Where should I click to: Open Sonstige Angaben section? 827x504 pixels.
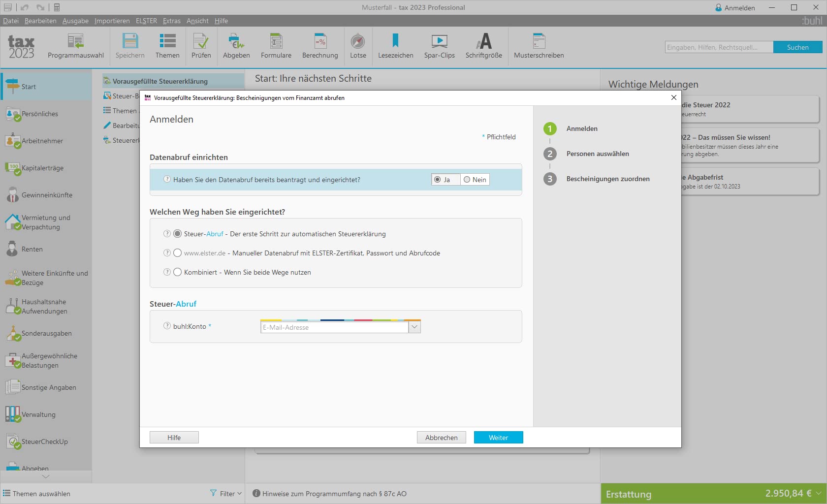pyautogui.click(x=46, y=387)
